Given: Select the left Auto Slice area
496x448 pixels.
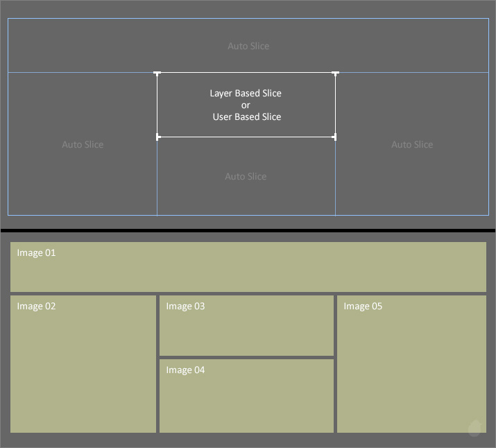Looking at the screenshot, I should (83, 144).
